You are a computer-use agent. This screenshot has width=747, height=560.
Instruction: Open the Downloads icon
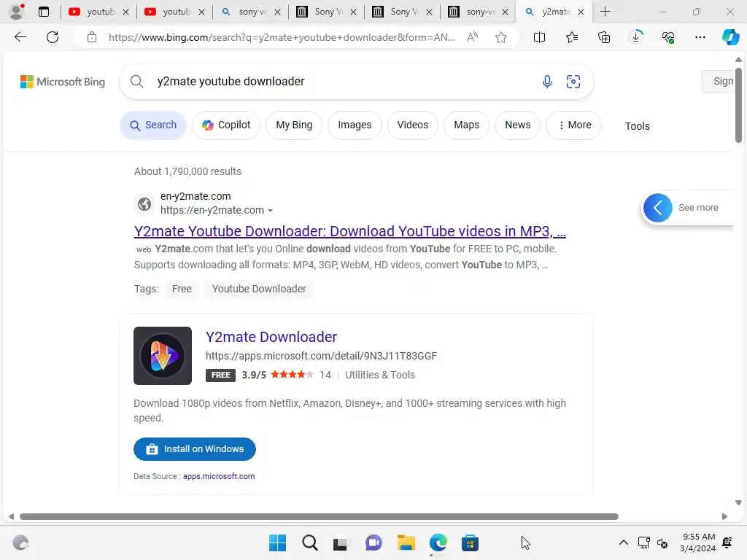636,37
